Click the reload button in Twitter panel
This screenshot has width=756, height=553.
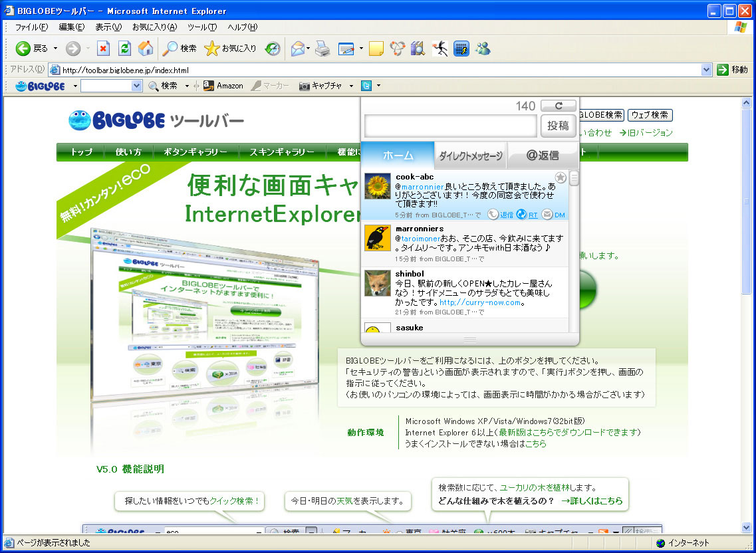pyautogui.click(x=559, y=106)
